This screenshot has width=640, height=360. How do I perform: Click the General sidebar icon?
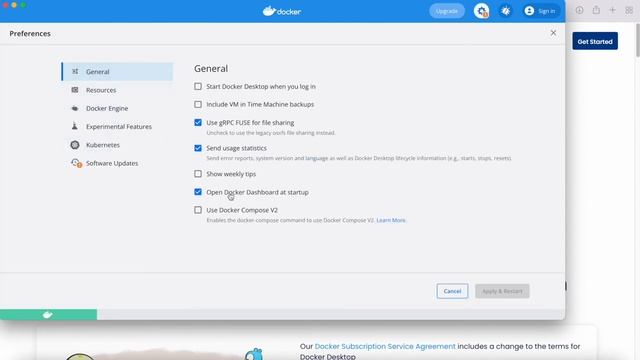(x=75, y=71)
